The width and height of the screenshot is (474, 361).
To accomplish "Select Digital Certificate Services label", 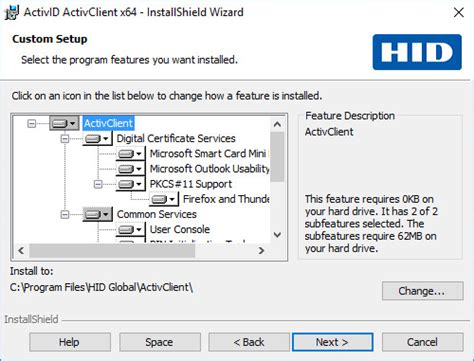I will tap(176, 138).
